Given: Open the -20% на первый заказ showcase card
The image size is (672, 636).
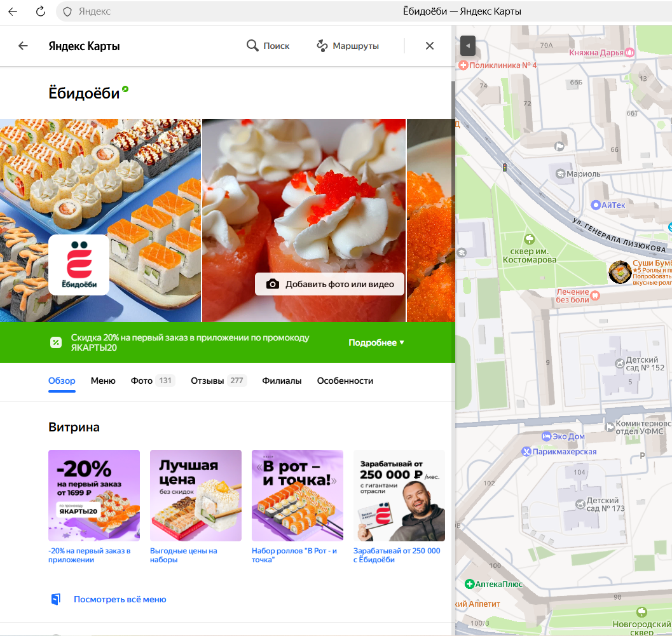Looking at the screenshot, I should click(94, 496).
